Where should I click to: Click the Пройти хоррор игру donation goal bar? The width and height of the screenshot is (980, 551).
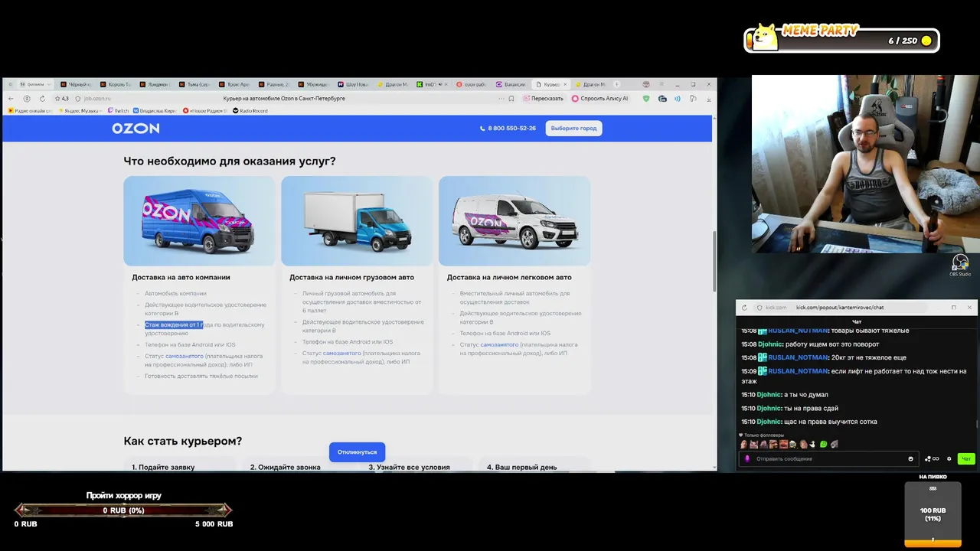tap(123, 510)
